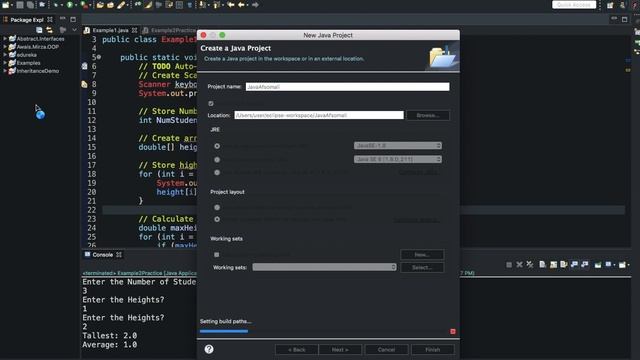Image resolution: width=640 pixels, height=360 pixels.
Task: Click into the Project name field
Action: (x=347, y=87)
